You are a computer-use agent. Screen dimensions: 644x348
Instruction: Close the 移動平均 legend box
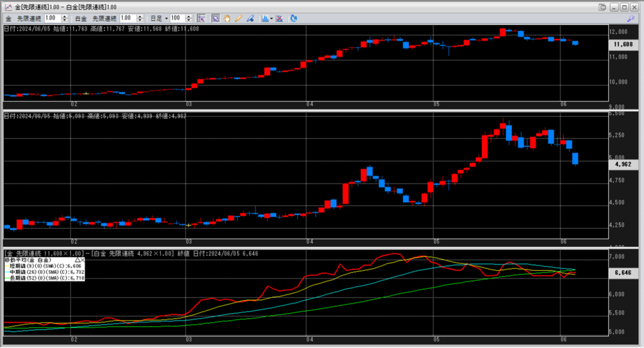coord(82,259)
